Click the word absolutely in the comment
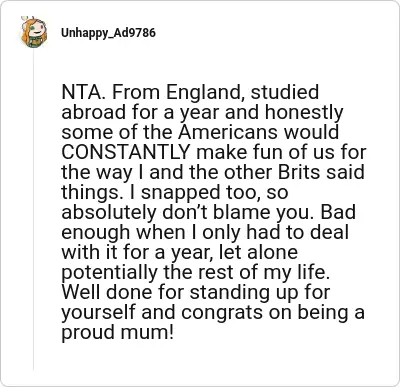The image size is (400, 387). pos(108,212)
